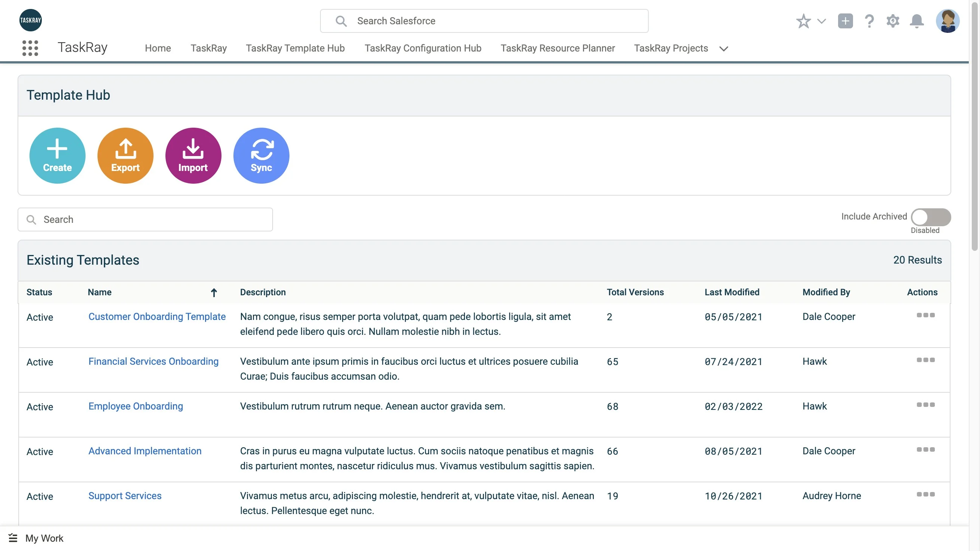Viewport: 980px width, 551px height.
Task: Open TaskRay Configuration Hub tab
Action: [423, 48]
